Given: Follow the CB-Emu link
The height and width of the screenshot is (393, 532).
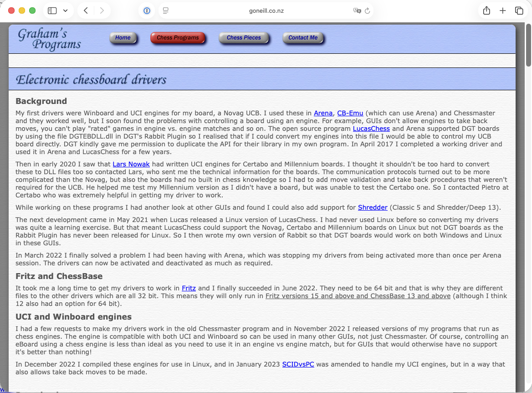Looking at the screenshot, I should tap(350, 113).
